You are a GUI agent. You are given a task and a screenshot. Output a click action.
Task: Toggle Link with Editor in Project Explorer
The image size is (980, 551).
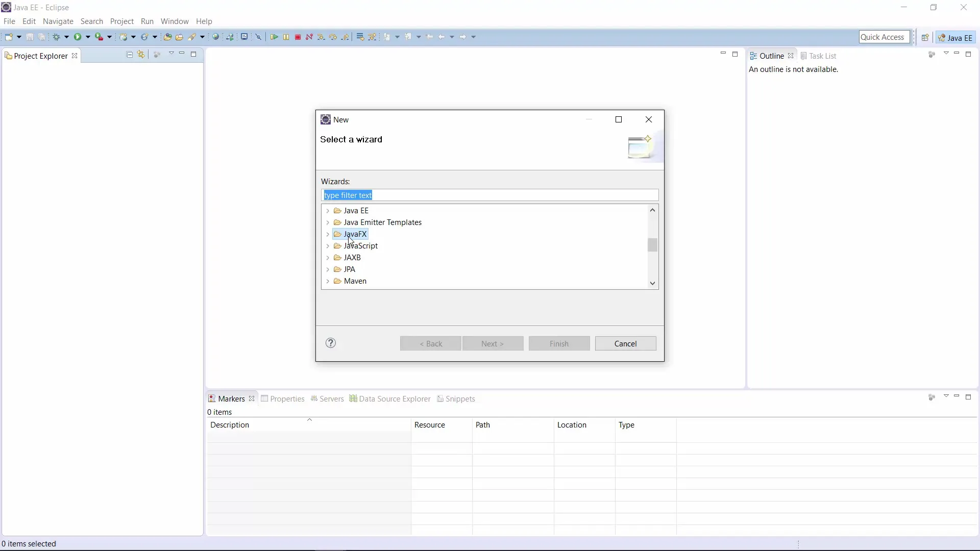click(141, 55)
